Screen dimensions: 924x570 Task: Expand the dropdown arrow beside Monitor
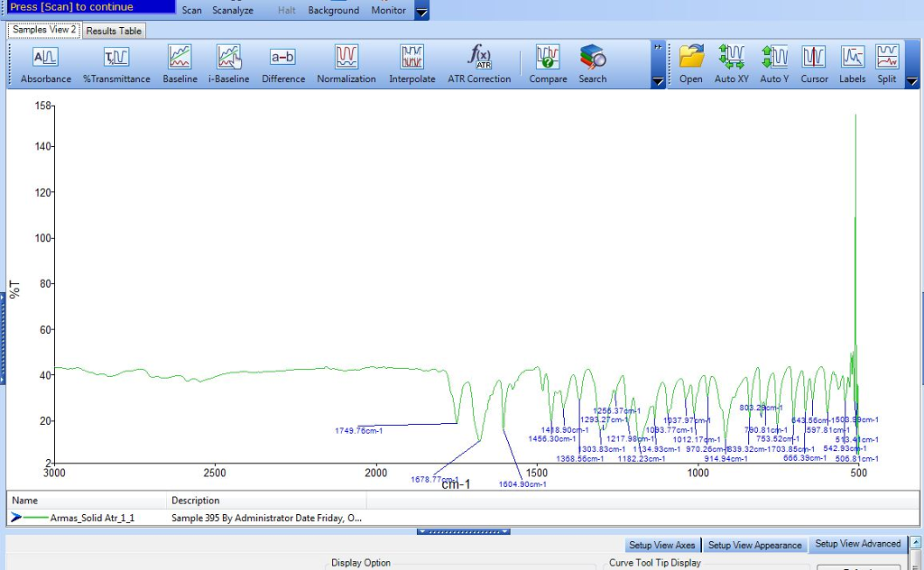[421, 12]
